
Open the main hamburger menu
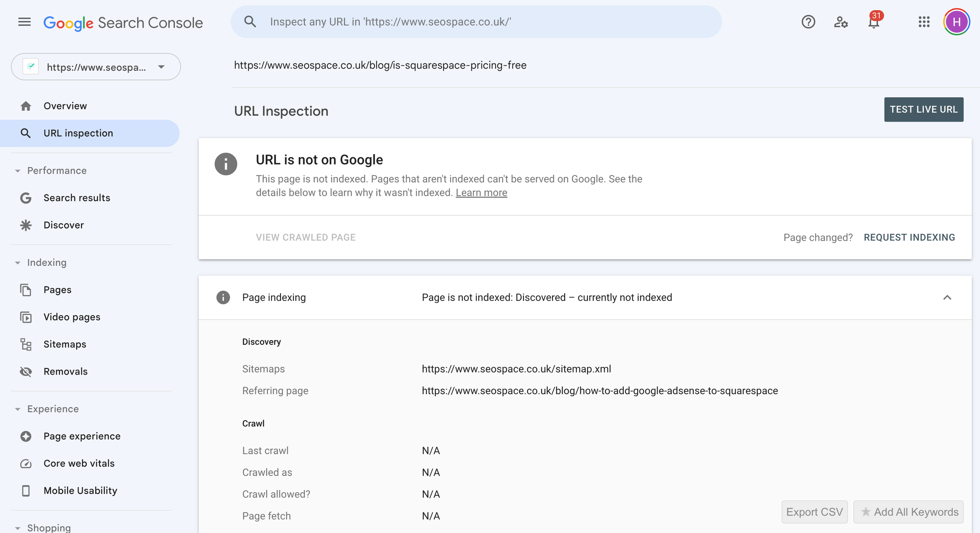click(24, 22)
